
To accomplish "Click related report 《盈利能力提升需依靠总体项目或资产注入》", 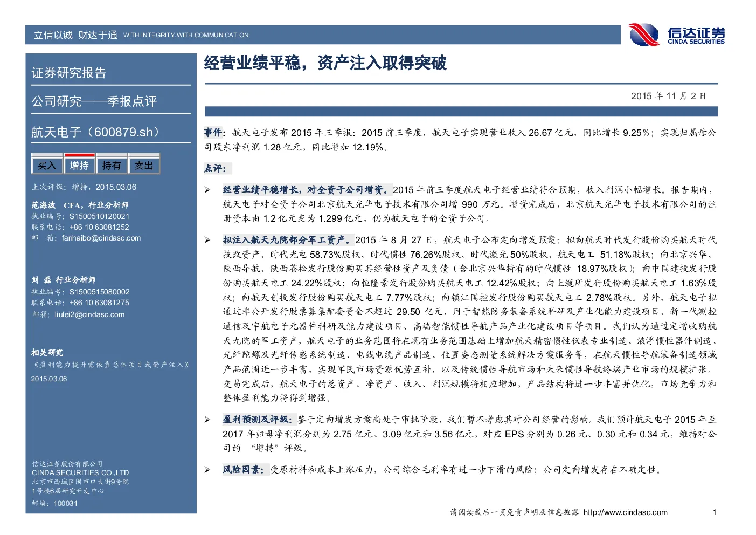I will point(110,365).
